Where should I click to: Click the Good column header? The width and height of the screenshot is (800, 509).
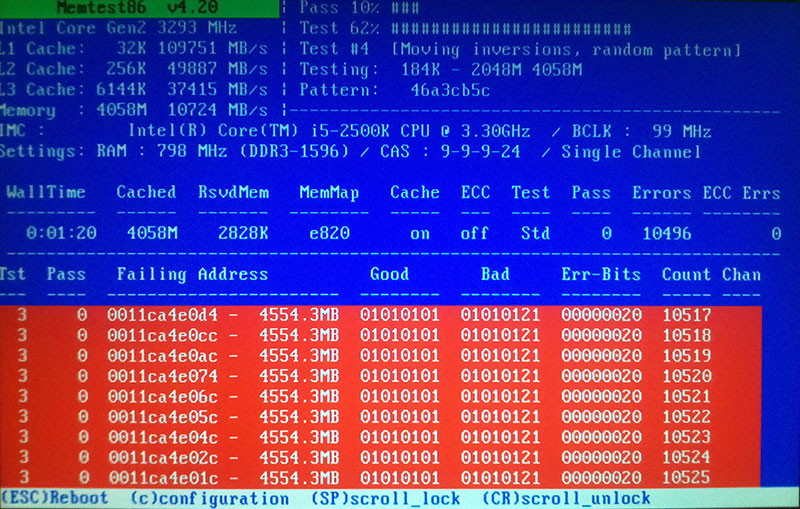click(x=389, y=274)
